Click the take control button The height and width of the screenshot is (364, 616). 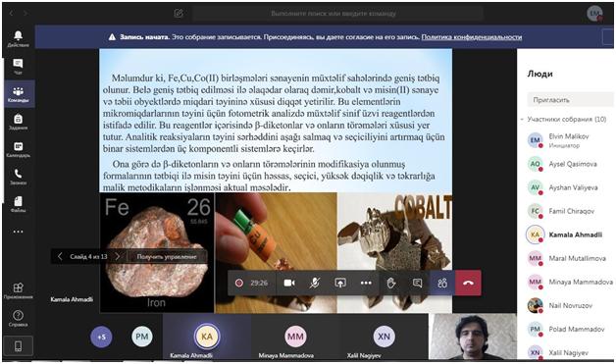tap(167, 257)
